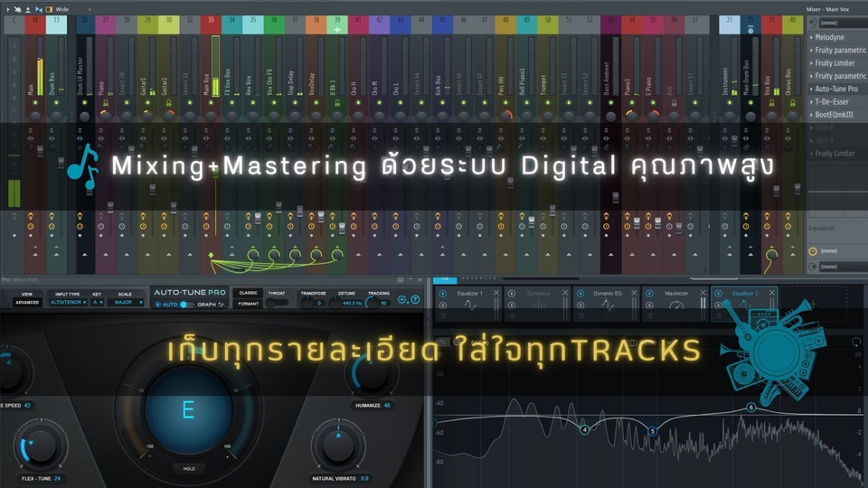Viewport: 868px width, 488px height.
Task: Add a new module with plus slot
Action: [813, 304]
